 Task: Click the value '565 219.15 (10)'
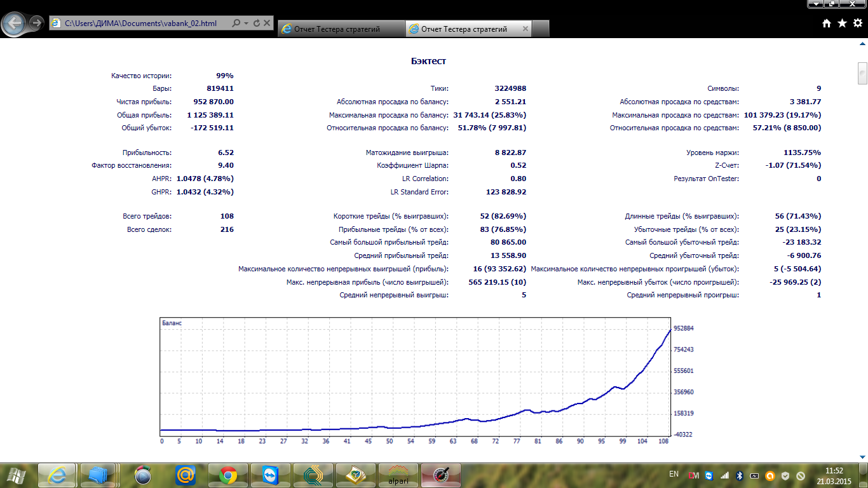click(x=498, y=282)
